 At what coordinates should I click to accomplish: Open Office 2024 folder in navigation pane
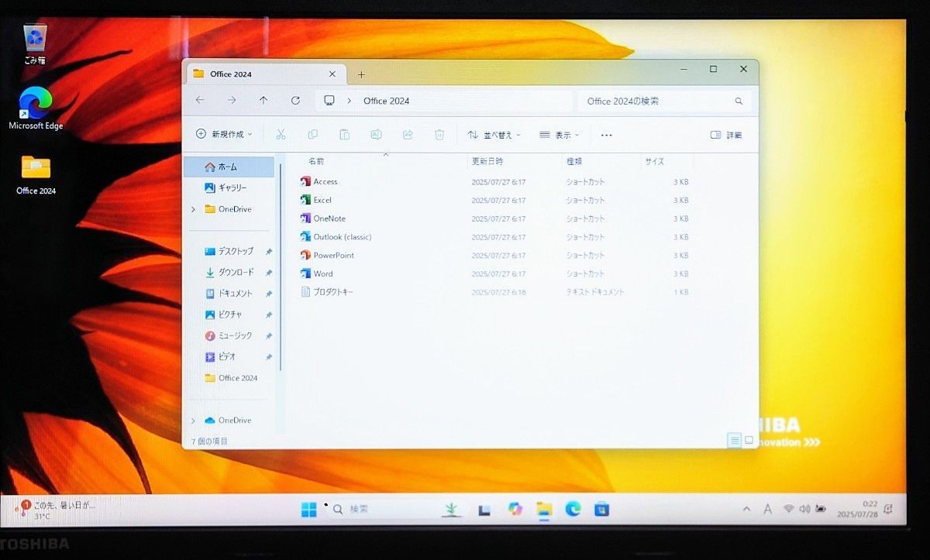tap(231, 378)
